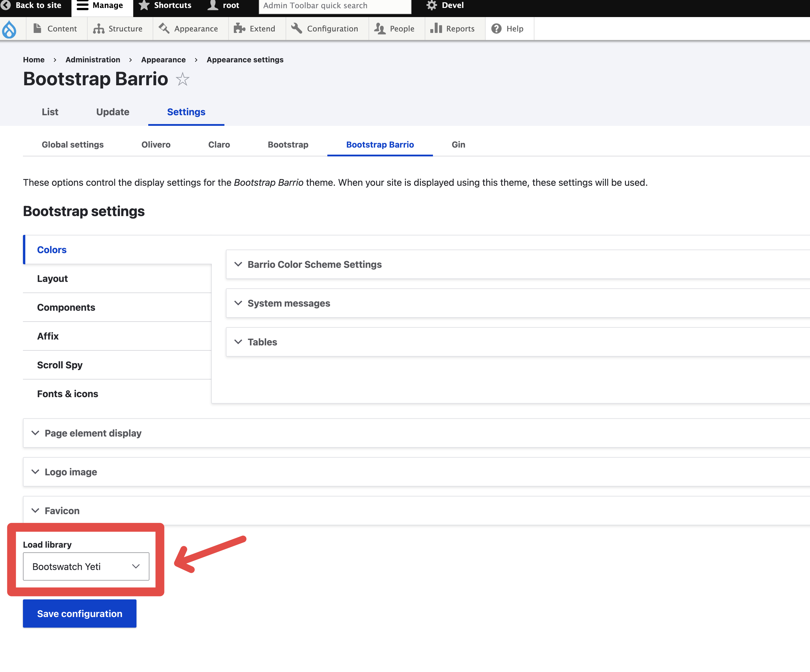Expand Barrio Color Scheme Settings section

(x=314, y=265)
